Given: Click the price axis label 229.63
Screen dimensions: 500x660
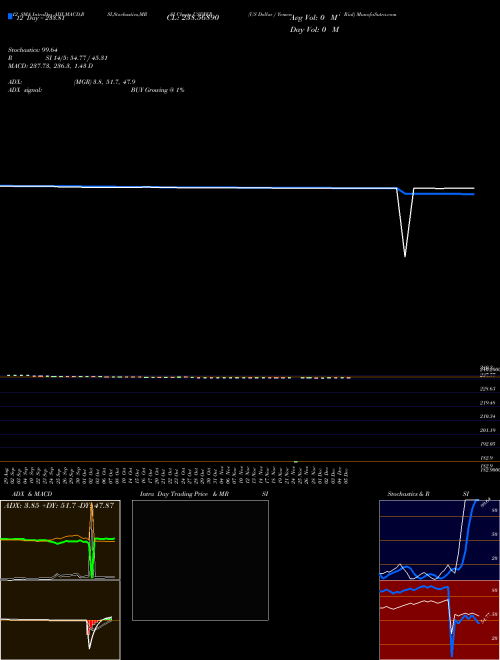Looking at the screenshot, I should [488, 389].
